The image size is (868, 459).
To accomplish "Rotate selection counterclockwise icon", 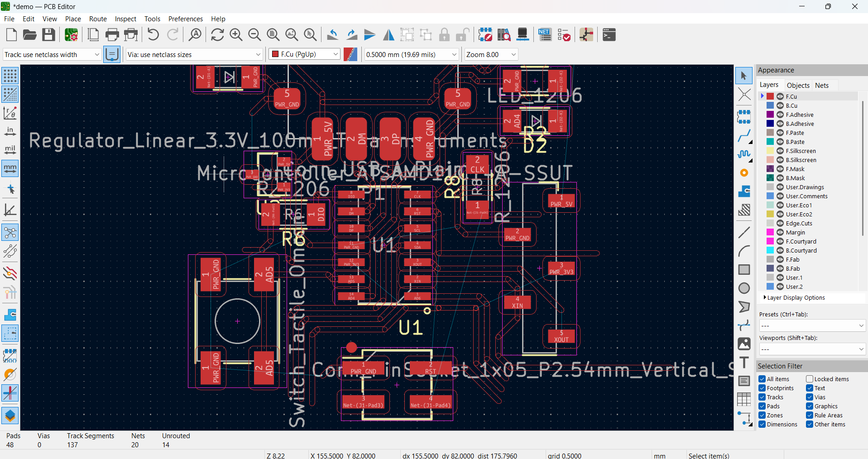I will point(333,35).
